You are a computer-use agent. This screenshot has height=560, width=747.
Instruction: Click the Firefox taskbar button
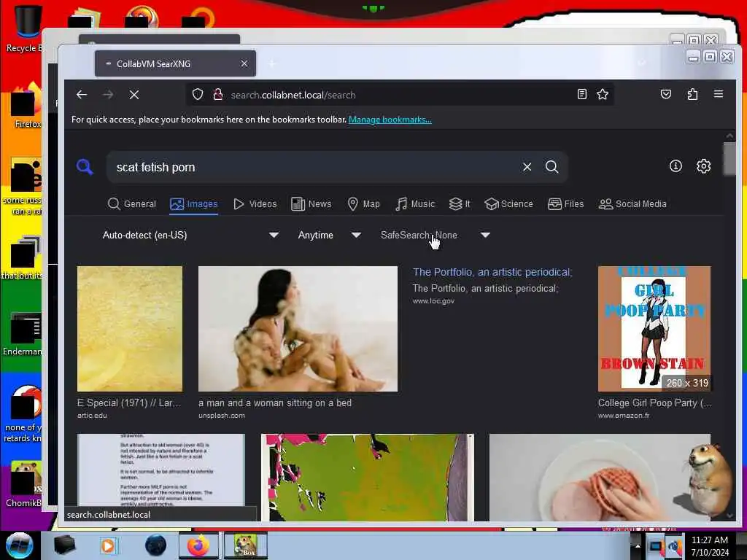pos(198,545)
